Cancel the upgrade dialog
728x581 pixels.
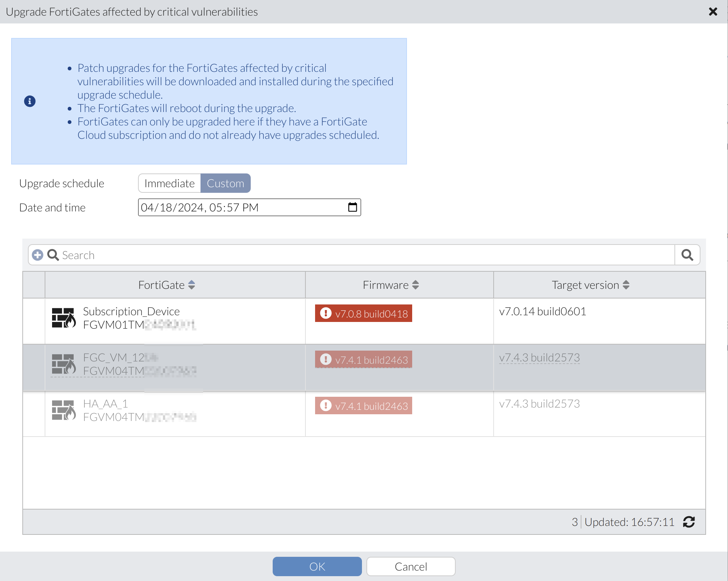pos(410,566)
